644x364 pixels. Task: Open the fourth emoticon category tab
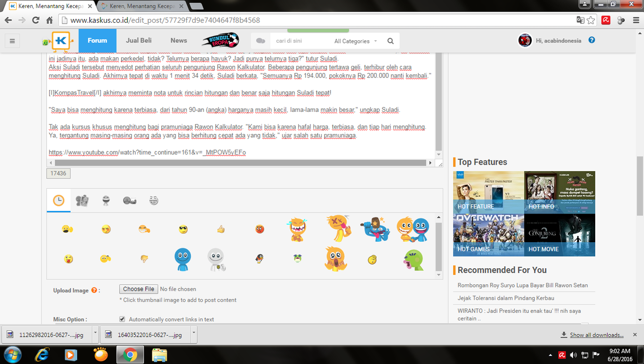129,201
